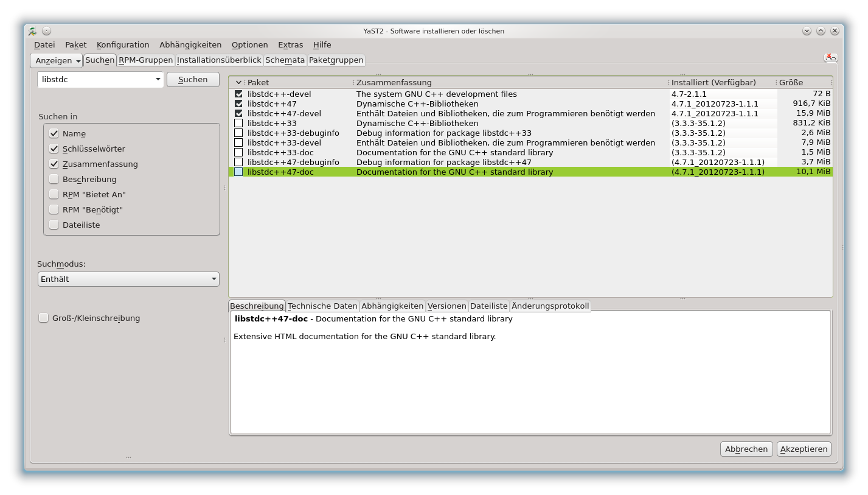Enable the Dateiliste search option

tap(54, 225)
